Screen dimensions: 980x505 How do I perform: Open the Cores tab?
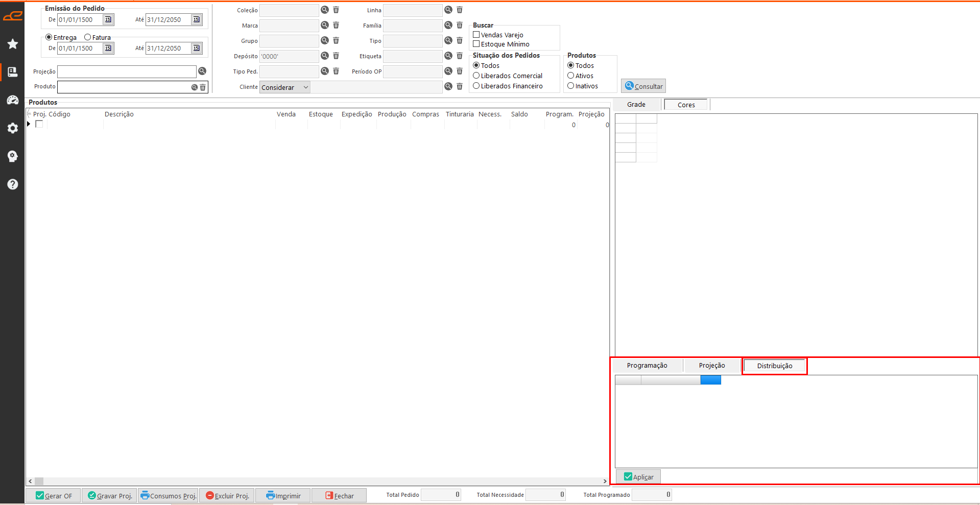686,105
